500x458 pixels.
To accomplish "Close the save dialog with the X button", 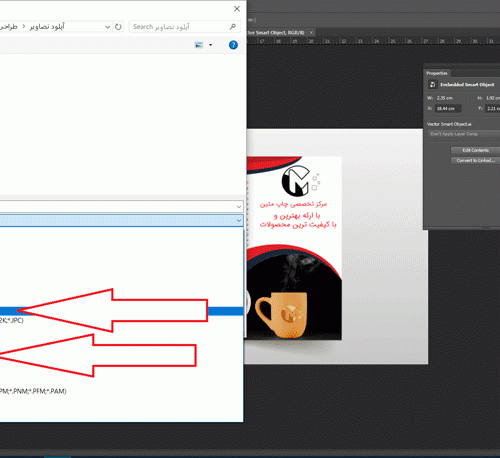I will 237,9.
